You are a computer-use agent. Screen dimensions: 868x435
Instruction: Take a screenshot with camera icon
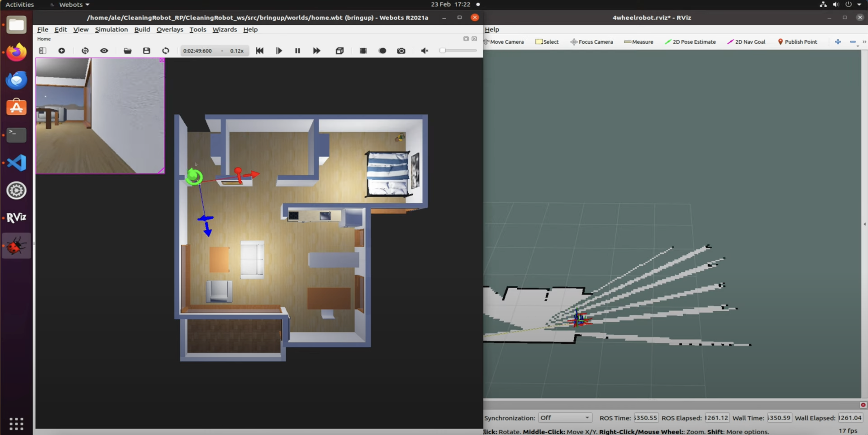coord(401,50)
